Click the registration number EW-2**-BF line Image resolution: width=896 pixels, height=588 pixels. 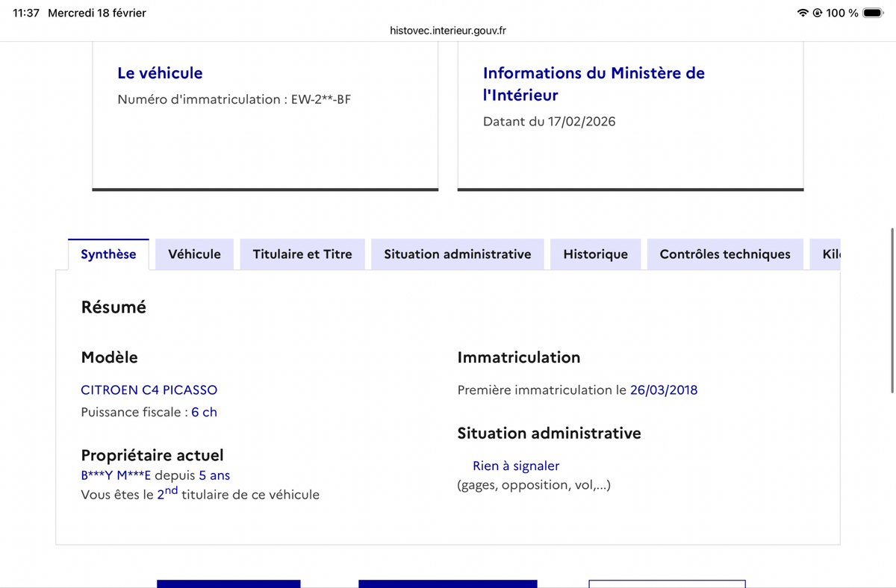point(234,99)
